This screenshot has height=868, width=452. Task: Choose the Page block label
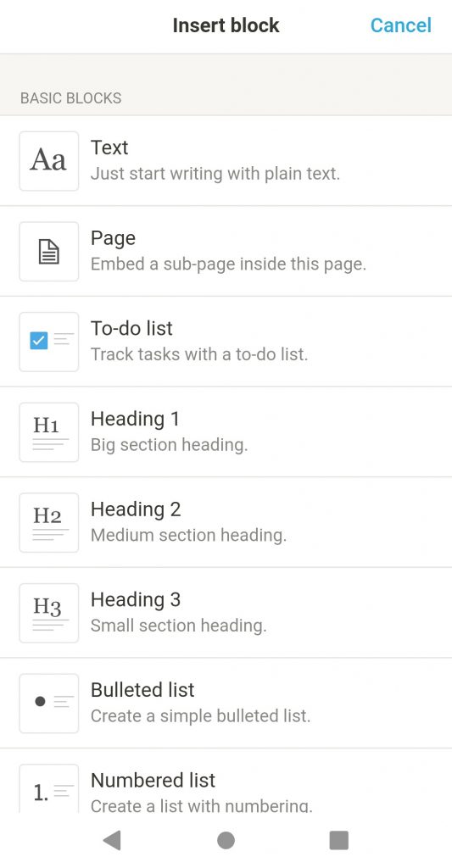pyautogui.click(x=113, y=238)
